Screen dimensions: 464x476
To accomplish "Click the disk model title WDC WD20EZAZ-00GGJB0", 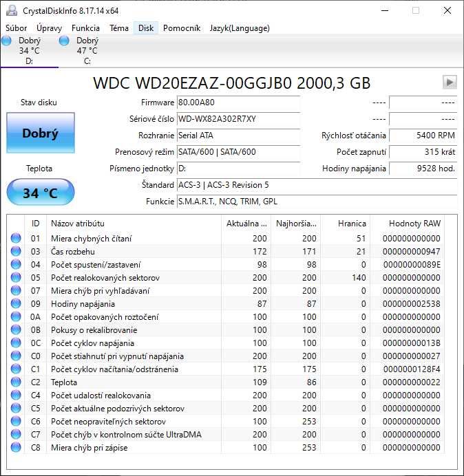I will (231, 83).
